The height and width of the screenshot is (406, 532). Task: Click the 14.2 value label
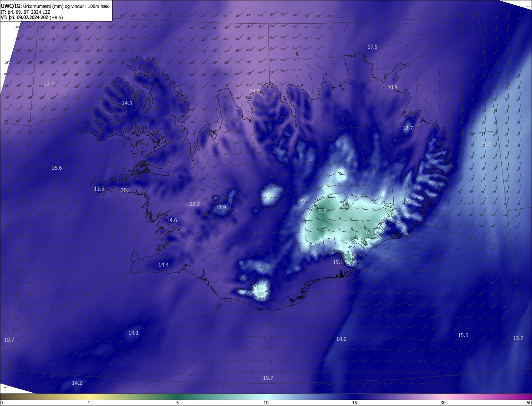click(x=77, y=383)
